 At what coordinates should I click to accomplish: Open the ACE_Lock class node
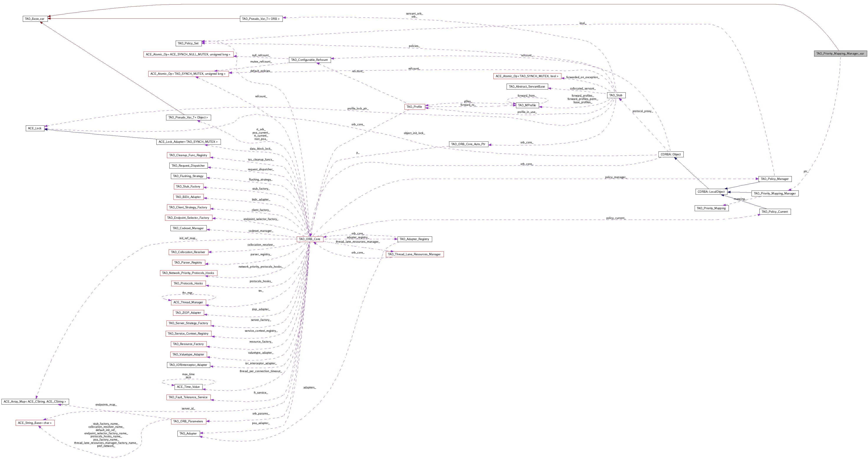tap(35, 128)
